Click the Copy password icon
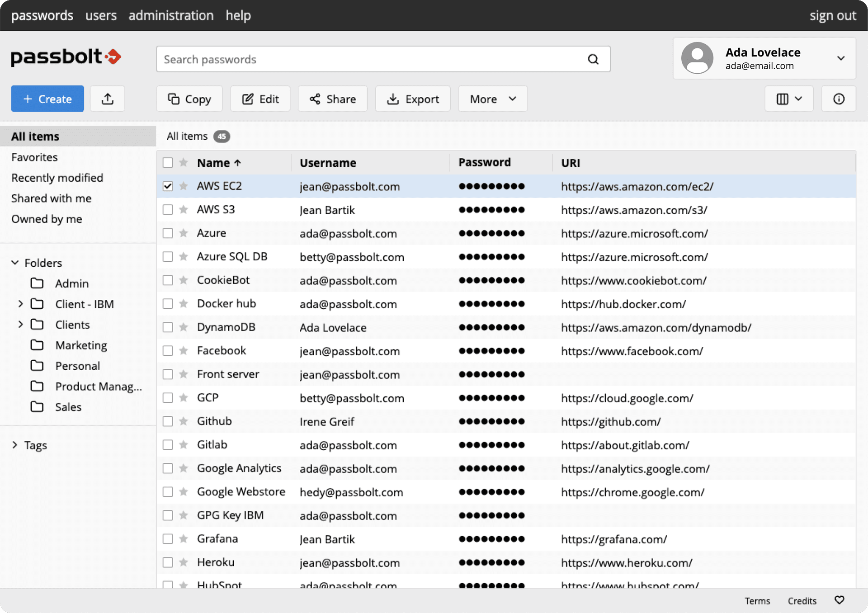The width and height of the screenshot is (868, 613). pyautogui.click(x=189, y=98)
